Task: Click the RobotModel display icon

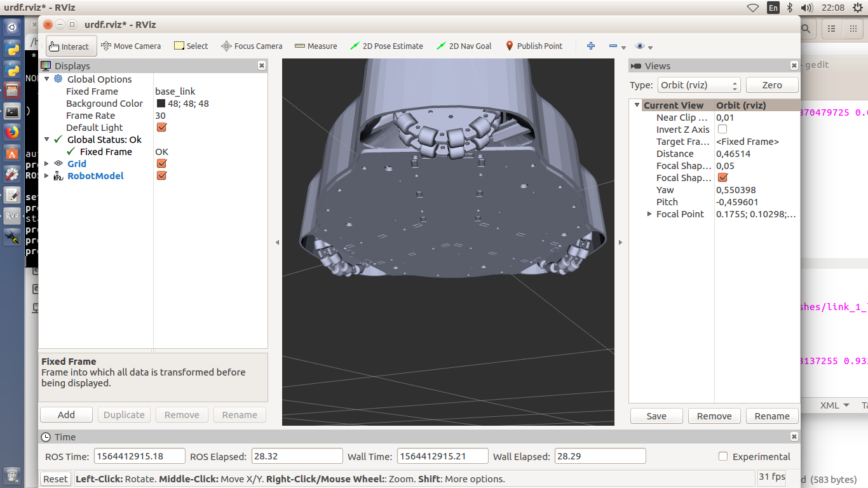Action: [58, 175]
